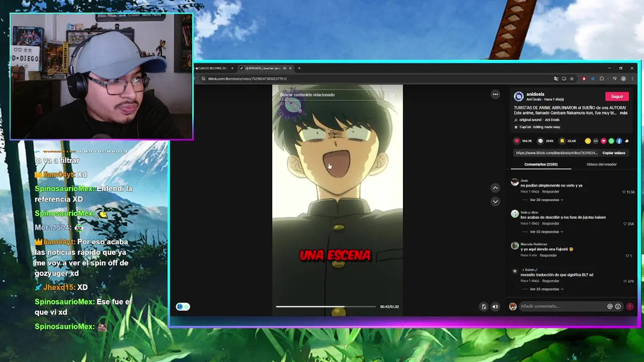Toggle the floating player pill switch
644x362 pixels.
click(183, 307)
